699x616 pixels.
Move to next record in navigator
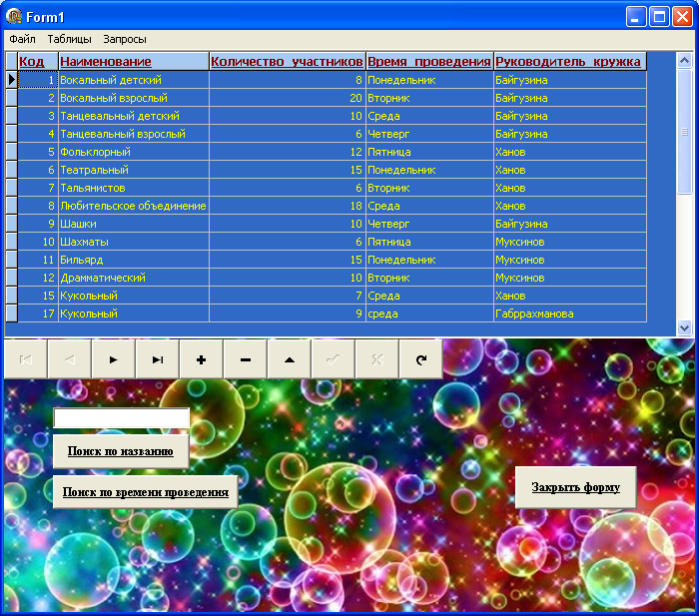(x=113, y=359)
